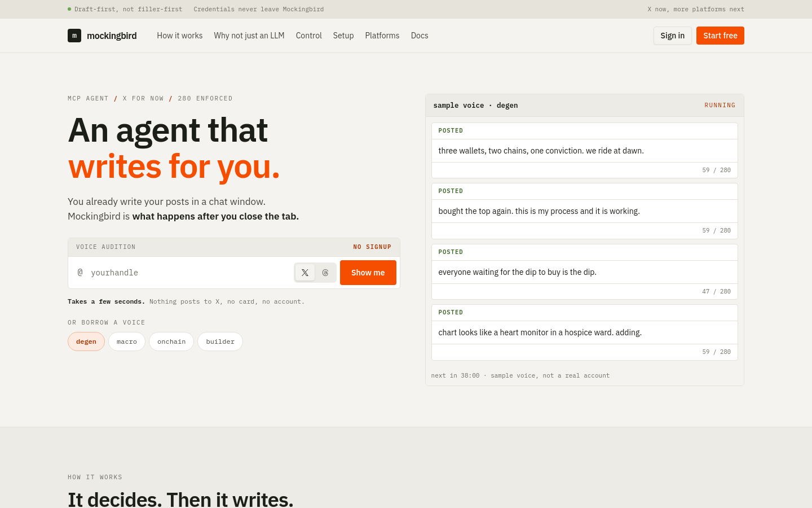Go to the Control nav item
This screenshot has width=812, height=508.
[309, 36]
